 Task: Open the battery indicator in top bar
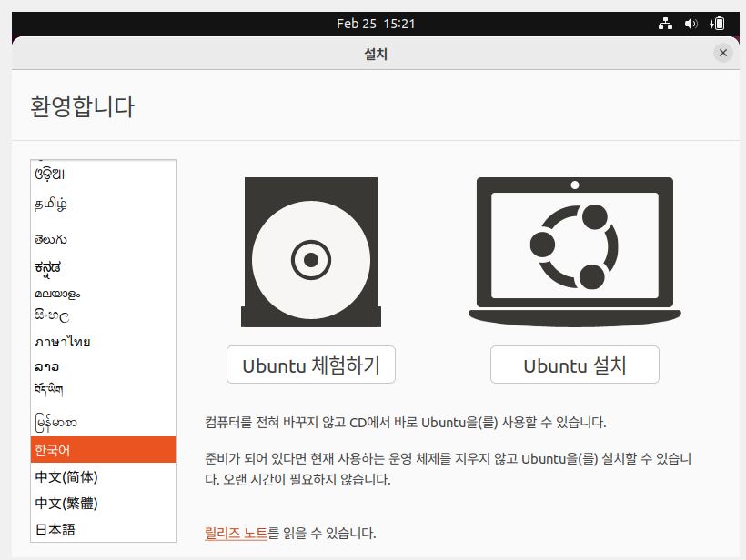(x=717, y=24)
